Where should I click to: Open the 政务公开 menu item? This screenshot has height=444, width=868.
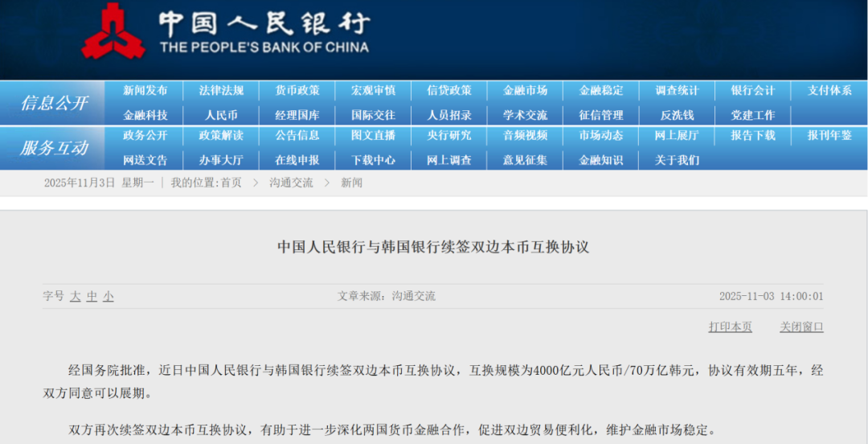pyautogui.click(x=145, y=135)
